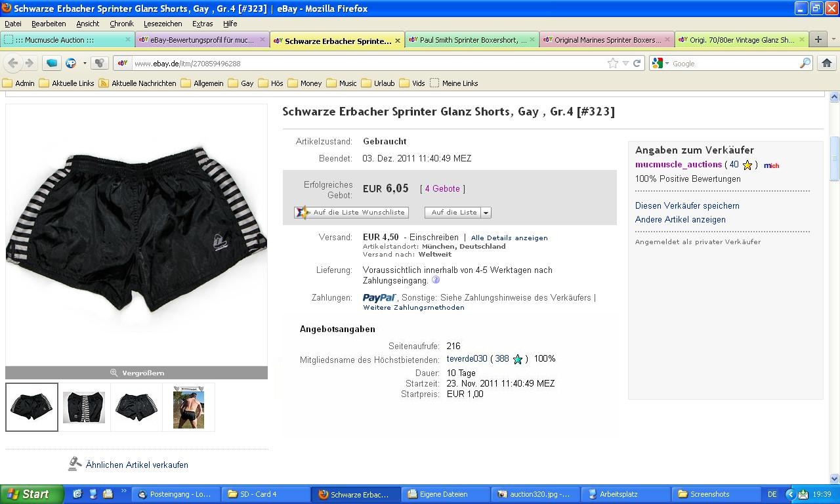Expand the Auf die Liste dropdown arrow
This screenshot has height=504, width=840.
pos(486,213)
